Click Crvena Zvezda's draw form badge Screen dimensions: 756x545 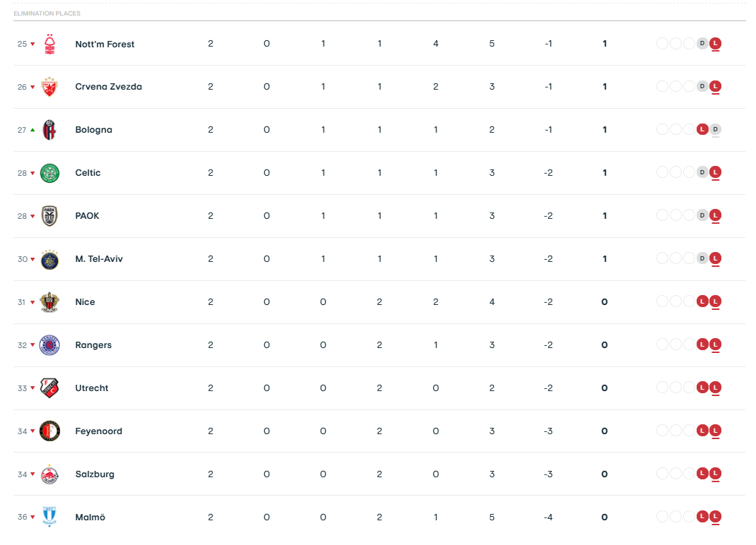tap(702, 86)
